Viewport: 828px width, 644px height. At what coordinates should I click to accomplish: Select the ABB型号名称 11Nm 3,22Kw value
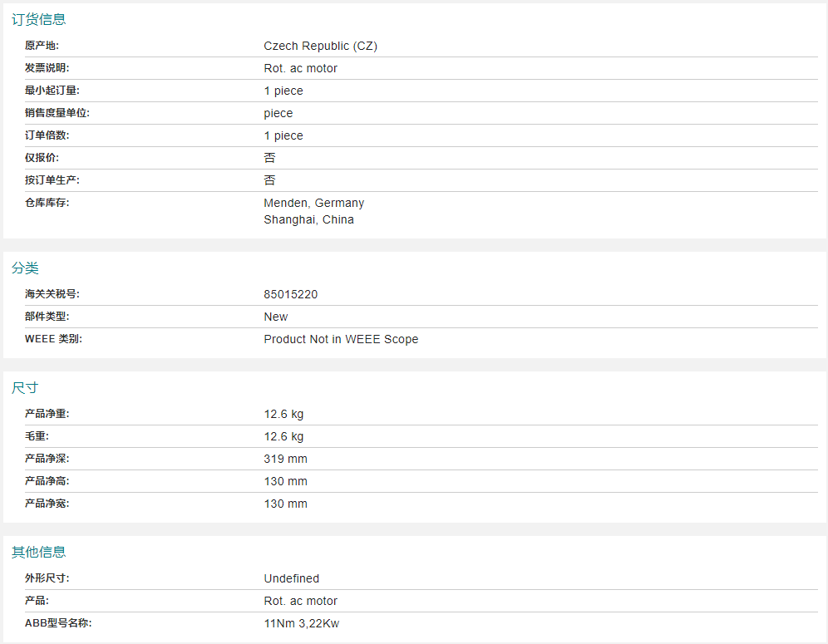(302, 623)
